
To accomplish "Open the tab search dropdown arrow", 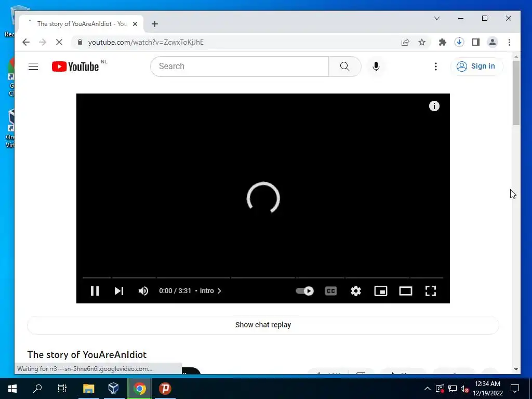I will tap(437, 18).
